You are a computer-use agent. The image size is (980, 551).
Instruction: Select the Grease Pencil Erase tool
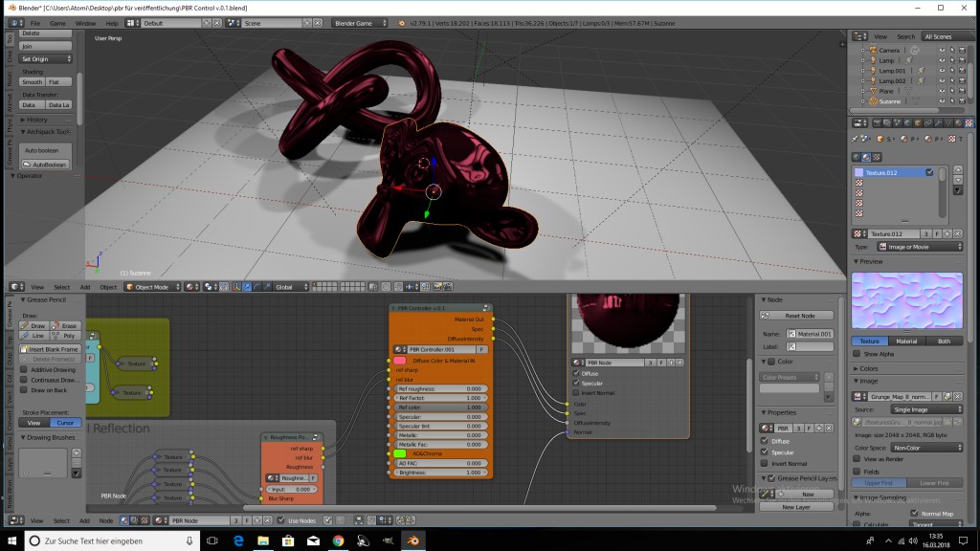click(67, 325)
